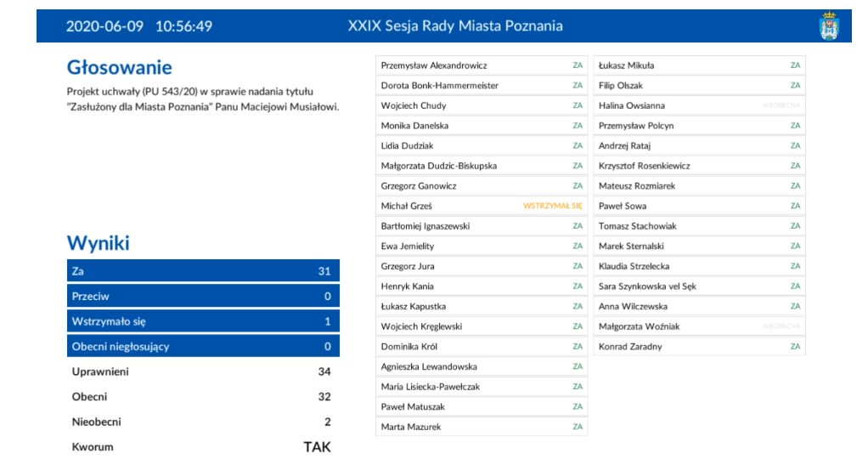Screen dimensions: 868x459
Task: Click the session title in header
Action: tap(455, 26)
